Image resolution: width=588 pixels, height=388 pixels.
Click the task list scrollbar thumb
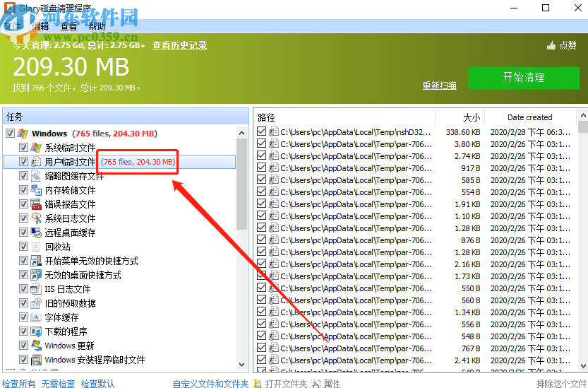pos(242,184)
